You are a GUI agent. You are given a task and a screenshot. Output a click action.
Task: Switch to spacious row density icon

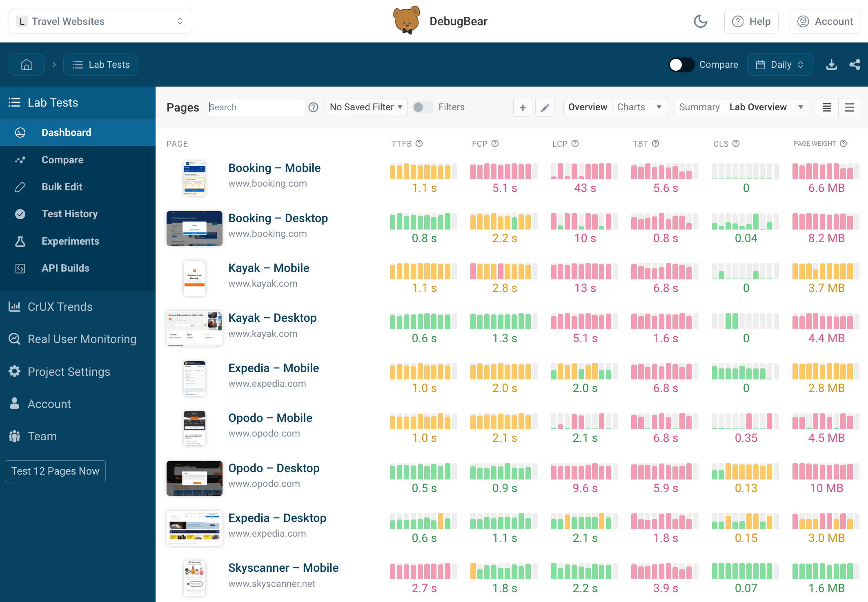(x=850, y=107)
